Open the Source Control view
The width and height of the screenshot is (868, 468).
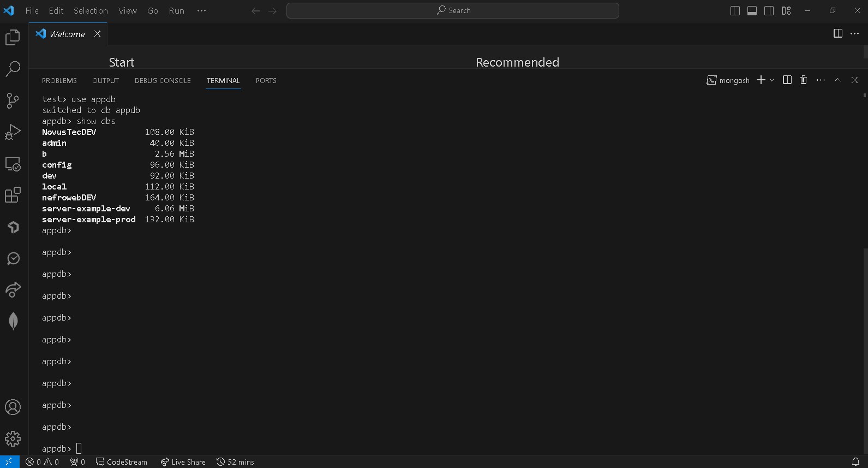pos(13,100)
